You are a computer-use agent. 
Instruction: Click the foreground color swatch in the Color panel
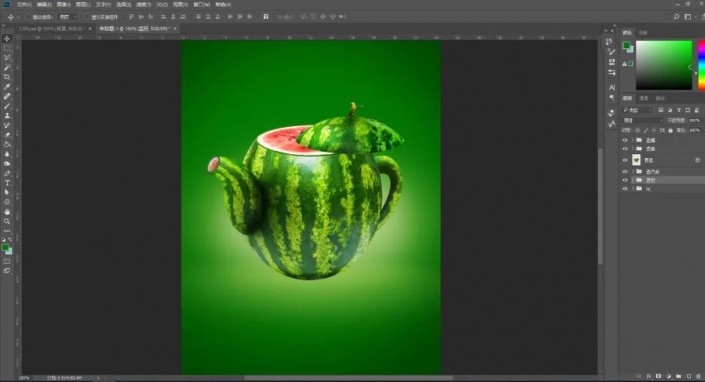pos(626,45)
